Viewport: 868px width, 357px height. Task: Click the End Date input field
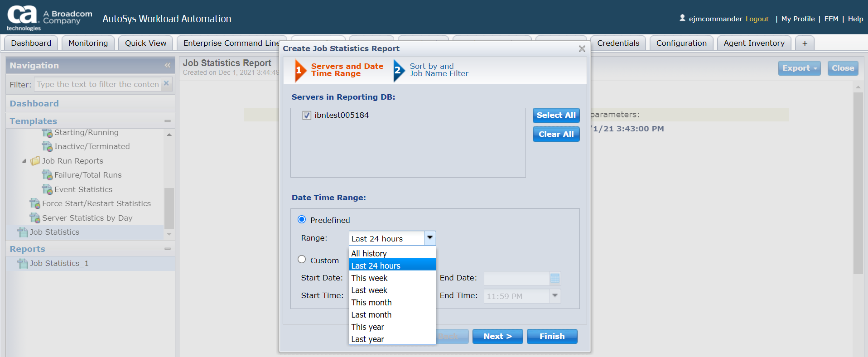[x=517, y=278]
